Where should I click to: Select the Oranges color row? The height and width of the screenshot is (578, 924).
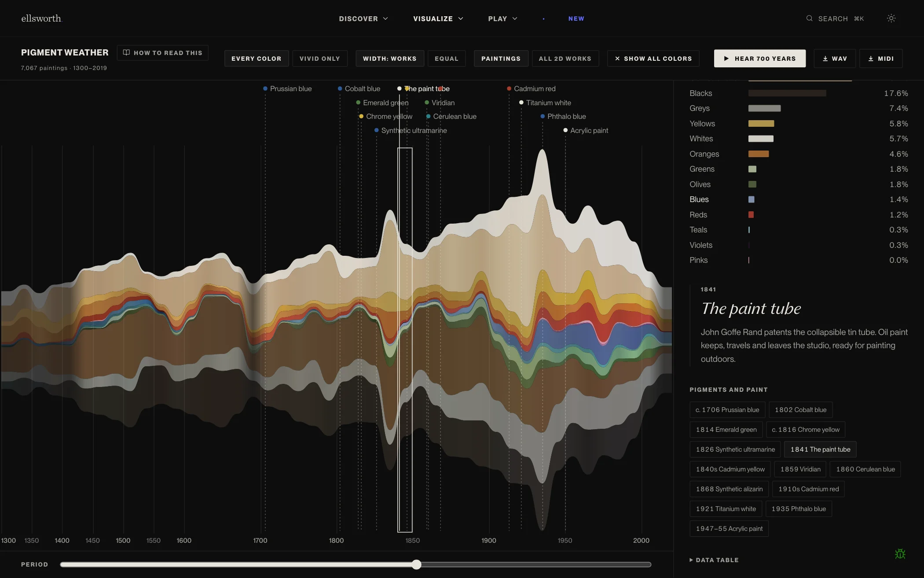pyautogui.click(x=799, y=154)
